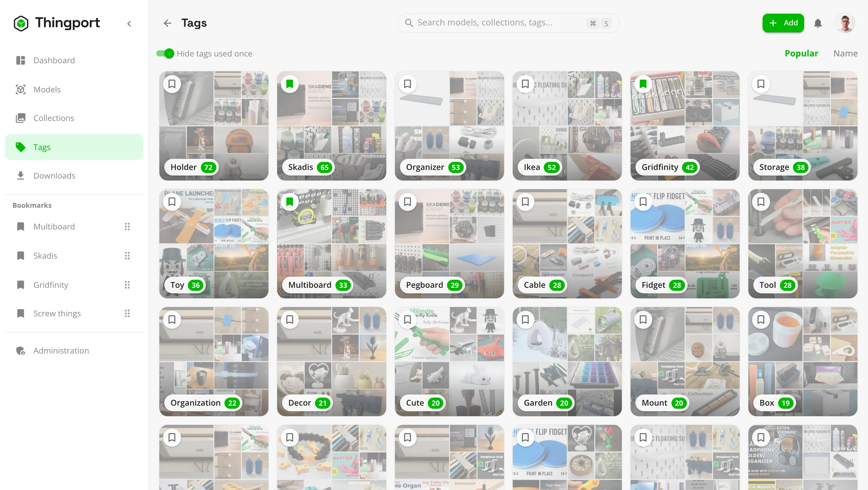Toggle Hide tags used once switch
868x490 pixels.
point(165,54)
